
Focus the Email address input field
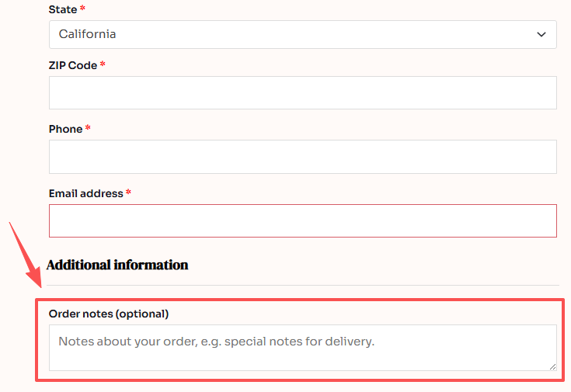(302, 220)
